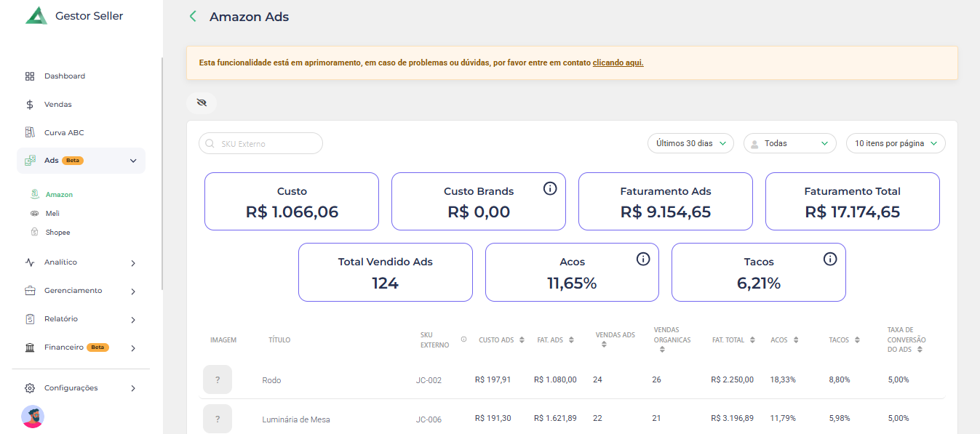Select Meli under the Ads menu
980x434 pixels.
point(52,214)
